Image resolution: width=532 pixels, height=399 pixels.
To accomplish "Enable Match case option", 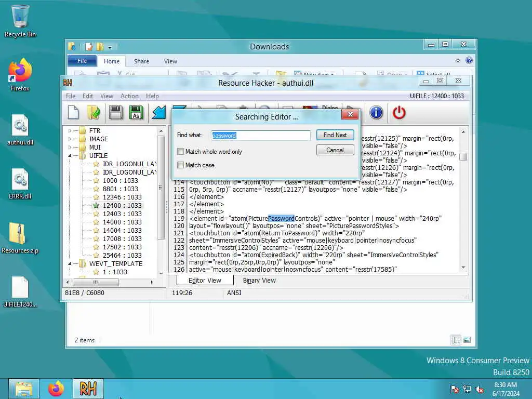I will click(180, 165).
